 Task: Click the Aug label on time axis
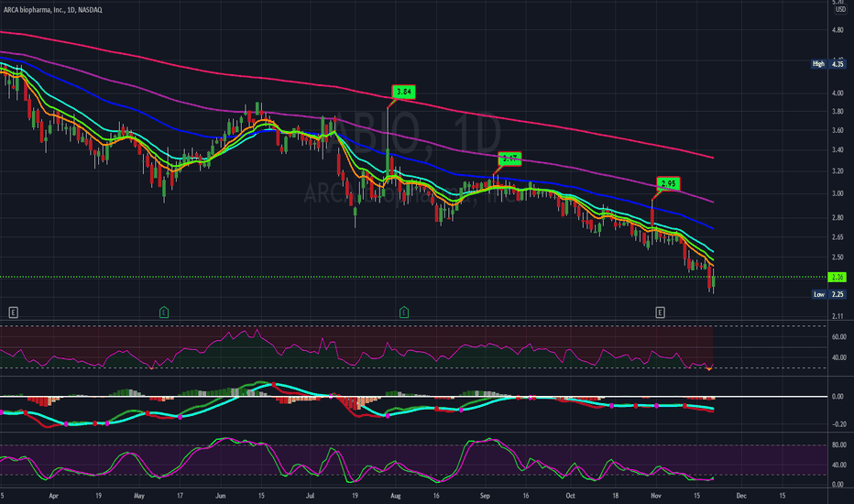point(396,496)
